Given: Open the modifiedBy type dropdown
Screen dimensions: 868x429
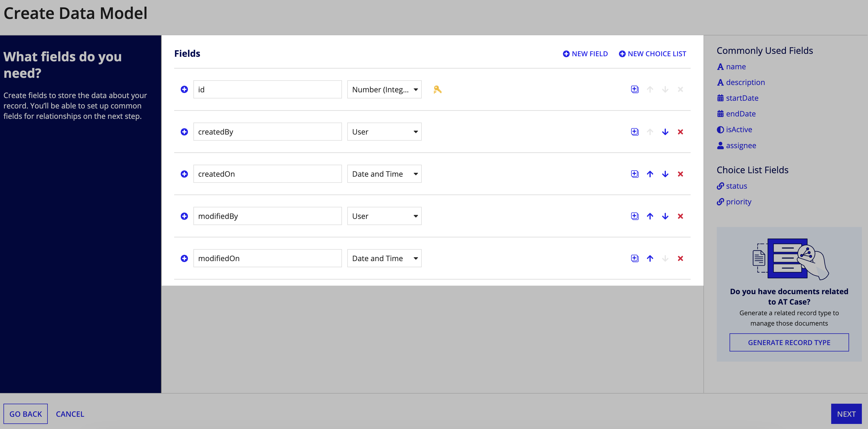Looking at the screenshot, I should 384,216.
